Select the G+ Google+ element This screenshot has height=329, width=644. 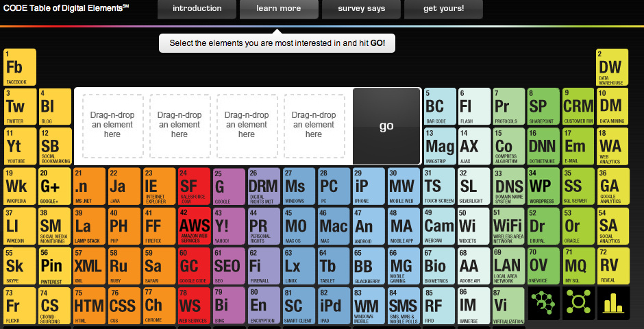[55, 186]
